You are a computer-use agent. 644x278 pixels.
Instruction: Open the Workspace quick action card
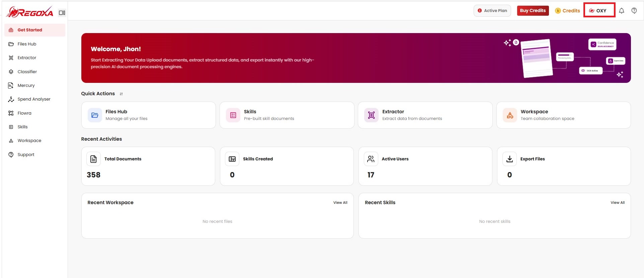click(564, 115)
